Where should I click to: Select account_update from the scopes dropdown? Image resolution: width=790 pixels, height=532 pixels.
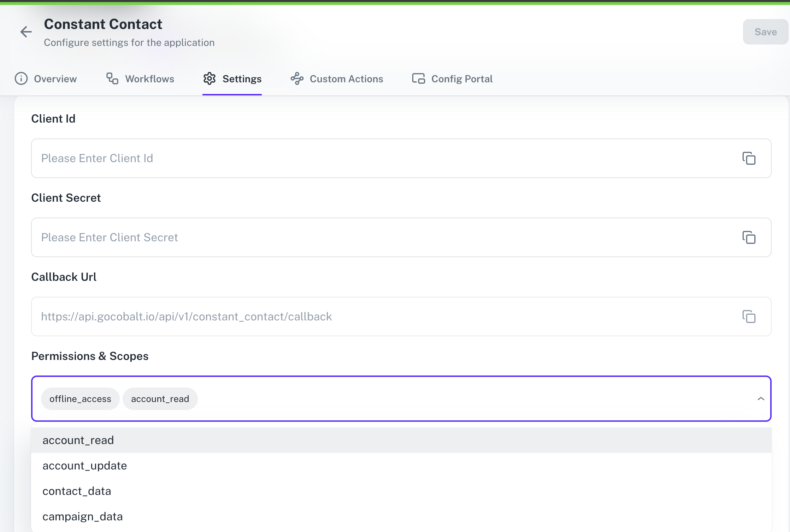pyautogui.click(x=84, y=465)
